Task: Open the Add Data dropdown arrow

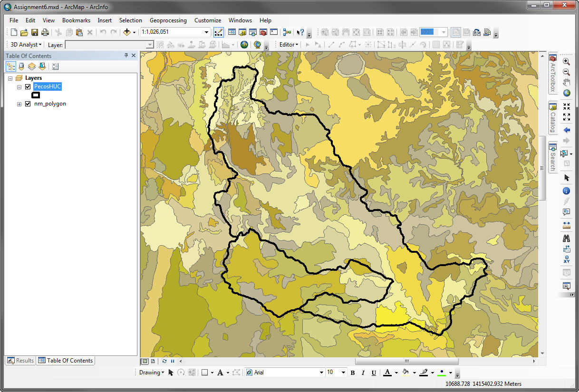Action: 134,32
